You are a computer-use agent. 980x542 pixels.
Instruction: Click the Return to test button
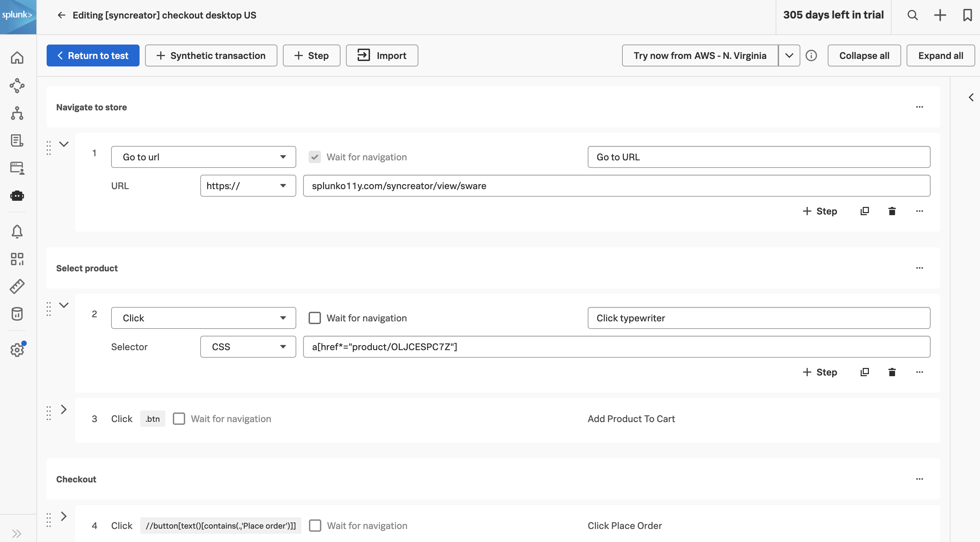coord(93,56)
